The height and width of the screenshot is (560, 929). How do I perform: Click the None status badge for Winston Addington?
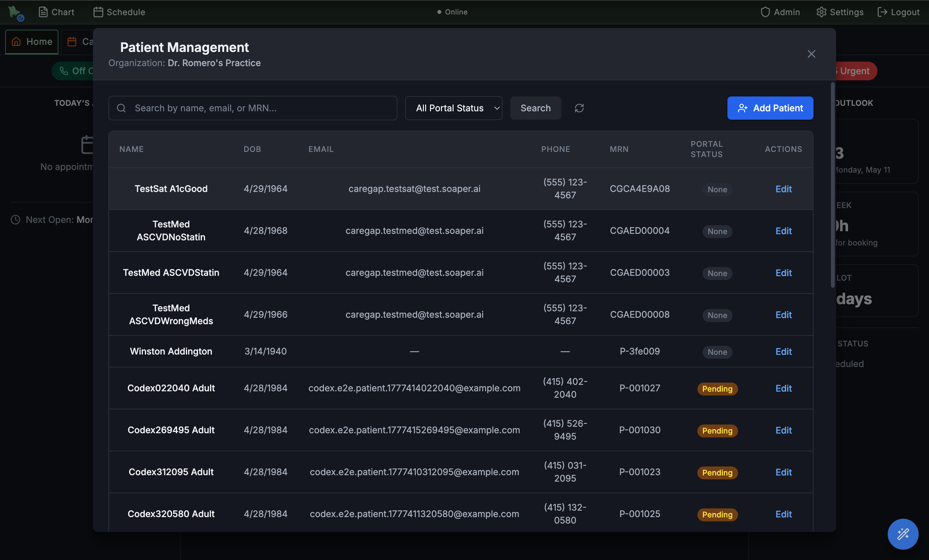[x=717, y=352]
